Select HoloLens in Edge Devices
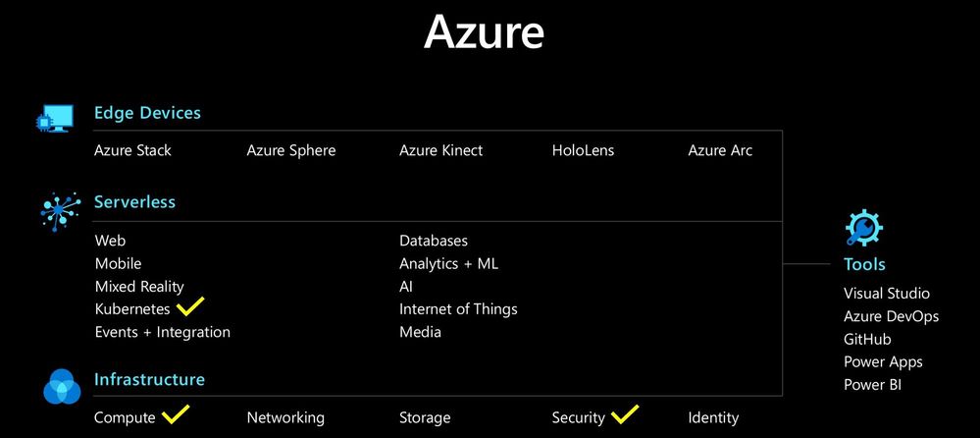 pos(583,150)
